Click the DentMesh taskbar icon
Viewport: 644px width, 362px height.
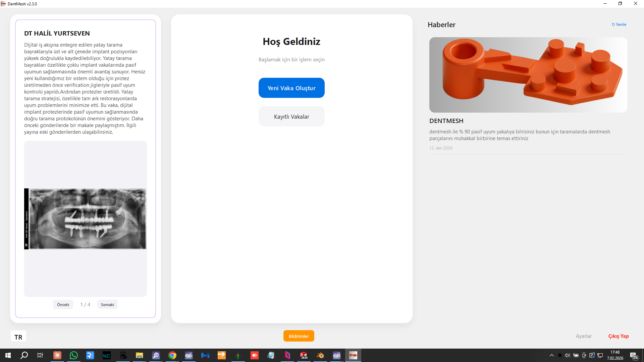pos(353,355)
